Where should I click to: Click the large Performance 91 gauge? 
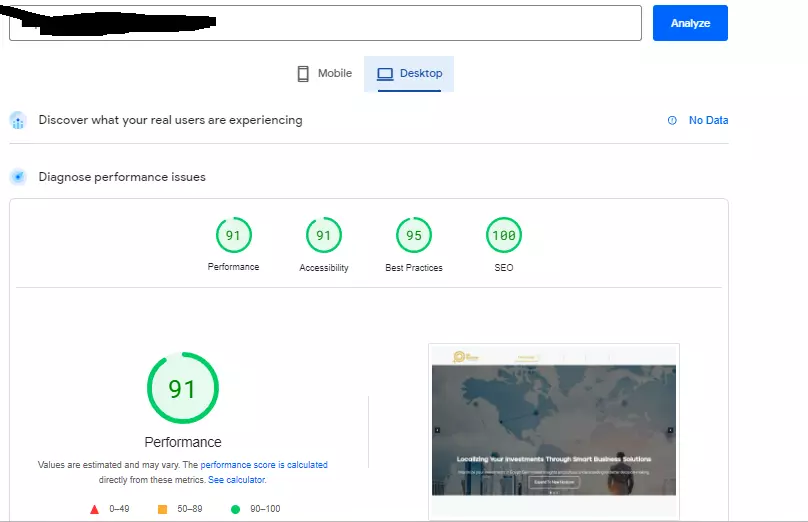pyautogui.click(x=183, y=388)
